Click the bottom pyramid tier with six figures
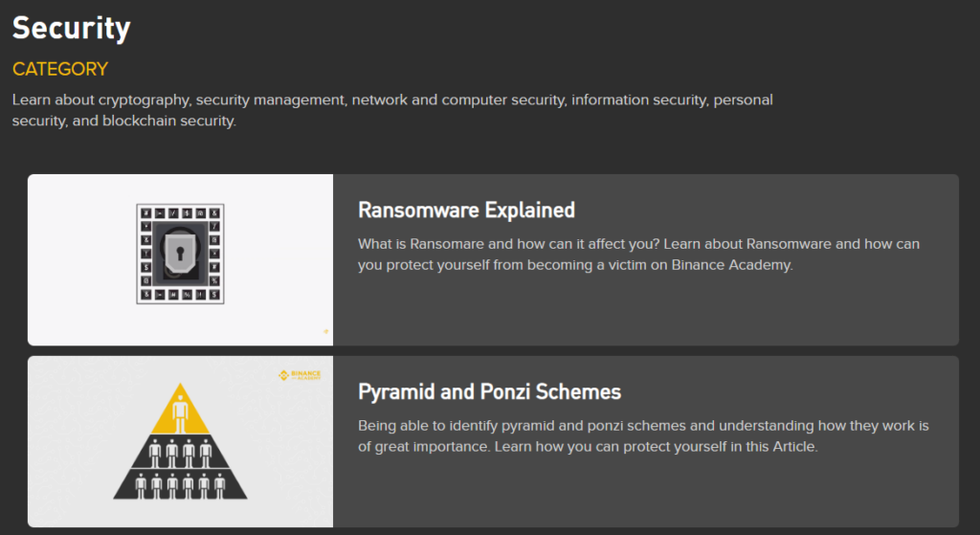 (x=180, y=485)
